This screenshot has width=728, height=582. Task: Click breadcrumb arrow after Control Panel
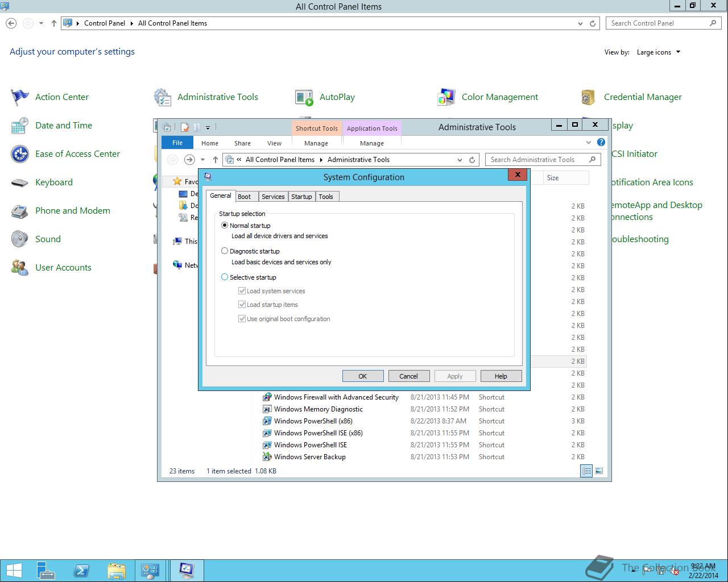(131, 23)
